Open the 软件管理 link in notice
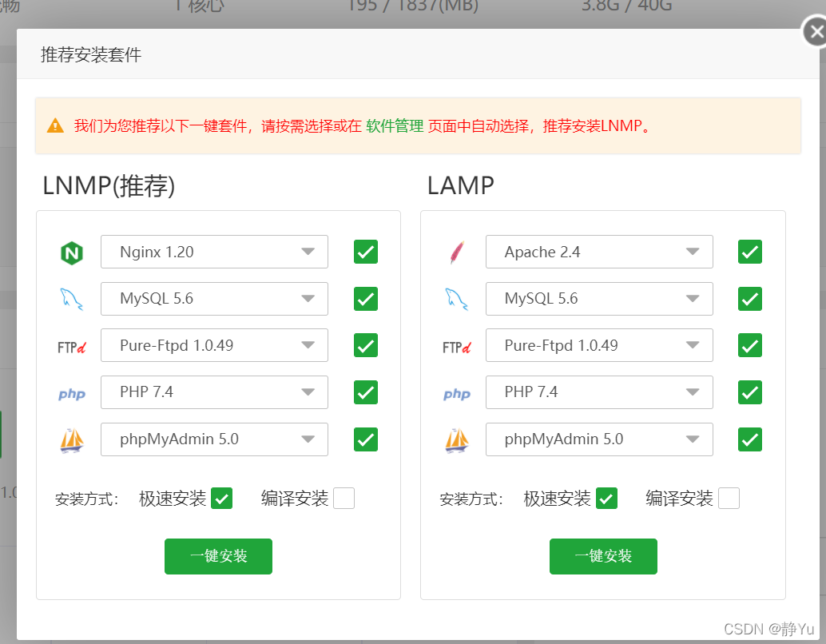 [x=395, y=126]
